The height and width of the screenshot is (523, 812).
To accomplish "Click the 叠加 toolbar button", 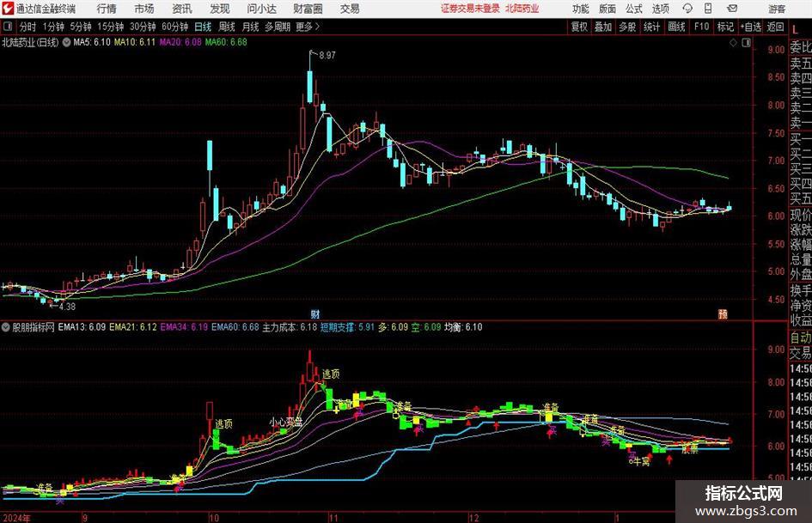I will 603,27.
